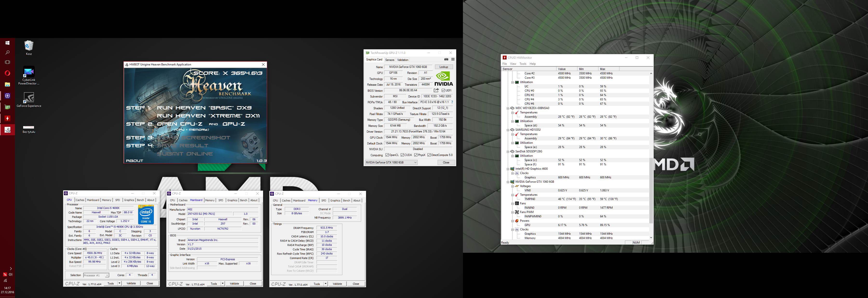Open Tools dropdown arrow in CPU-Z Mainboard window

click(x=222, y=284)
